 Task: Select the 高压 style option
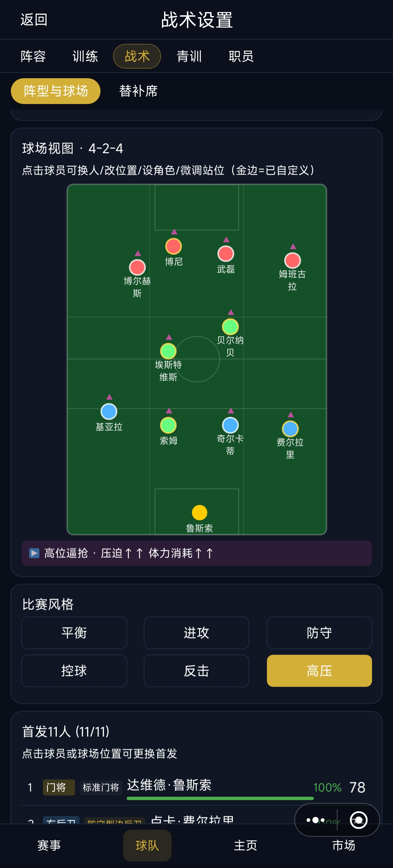(319, 671)
